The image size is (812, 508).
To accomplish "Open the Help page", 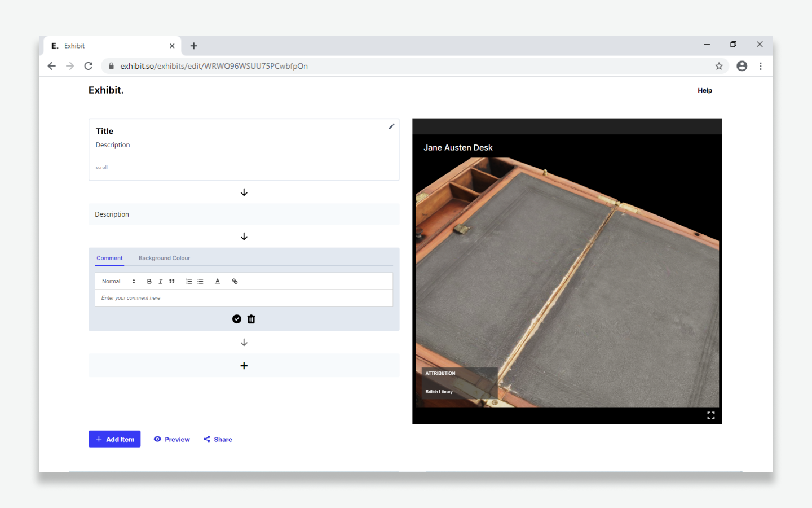I will (704, 90).
